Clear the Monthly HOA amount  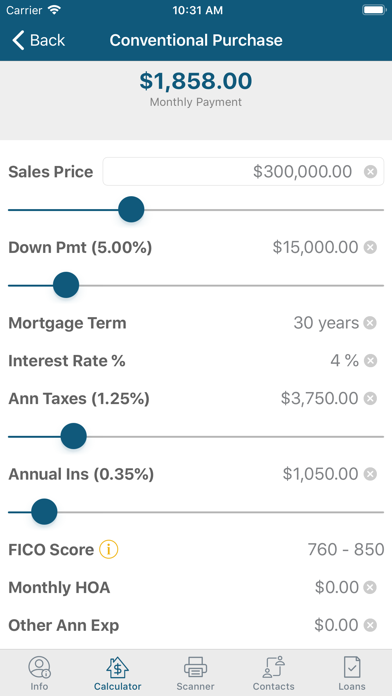(x=370, y=588)
